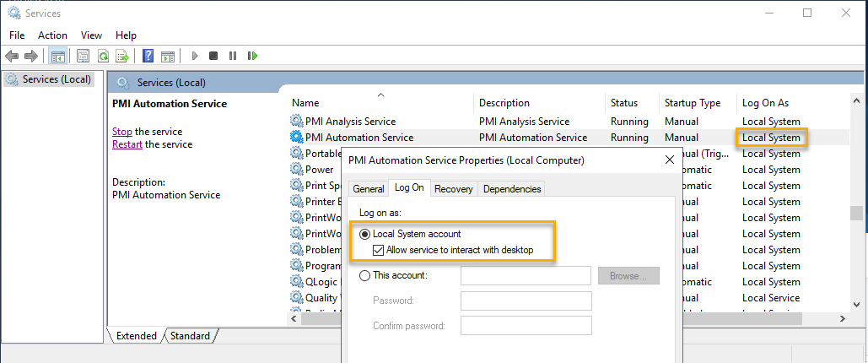
Task: Toggle the Show/Hide Action Pane toolbar icon
Action: (x=168, y=56)
